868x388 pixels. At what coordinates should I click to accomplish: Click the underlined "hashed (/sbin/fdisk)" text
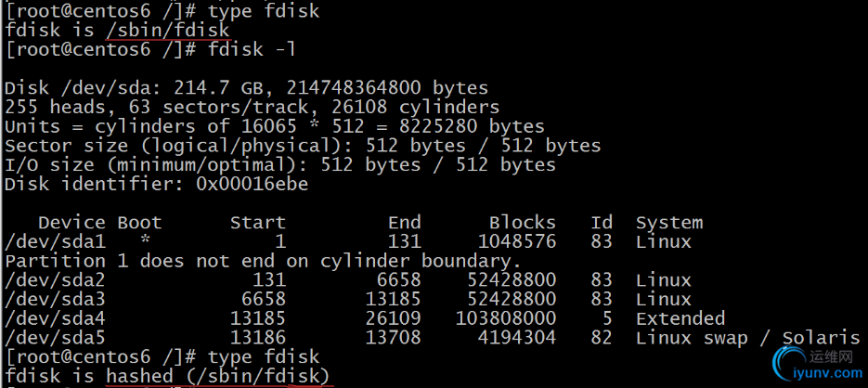coord(218,376)
